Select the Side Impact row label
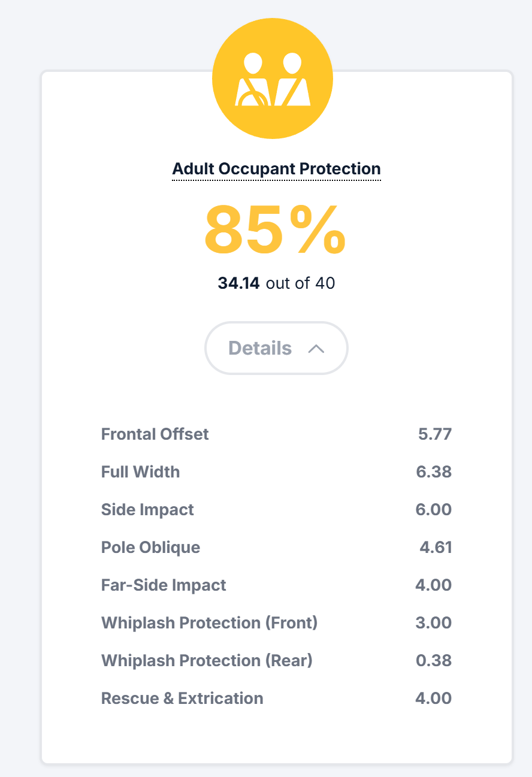The height and width of the screenshot is (777, 532). coord(147,509)
